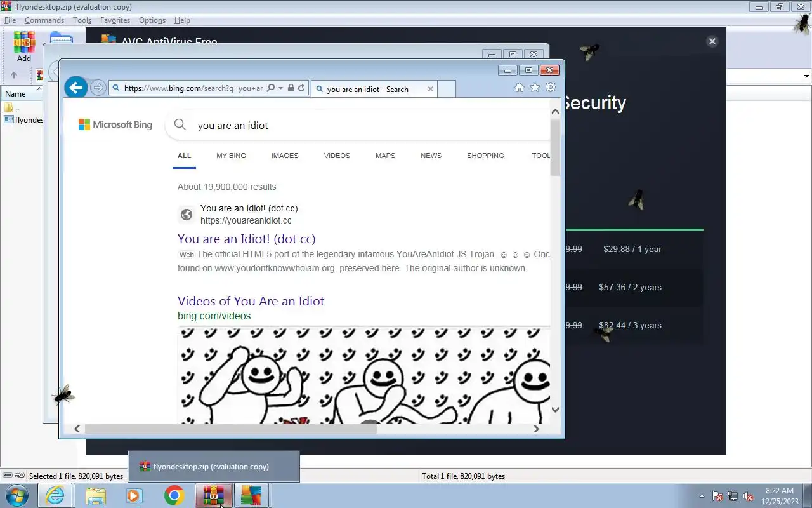Select the $29.88 / 1 year plan
The width and height of the screenshot is (812, 508).
coord(632,249)
